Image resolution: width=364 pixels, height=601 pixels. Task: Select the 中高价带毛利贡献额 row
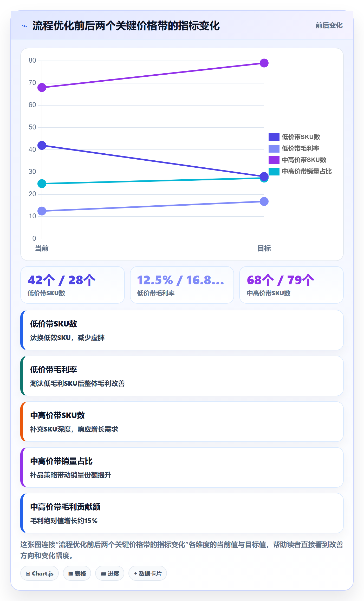click(182, 513)
